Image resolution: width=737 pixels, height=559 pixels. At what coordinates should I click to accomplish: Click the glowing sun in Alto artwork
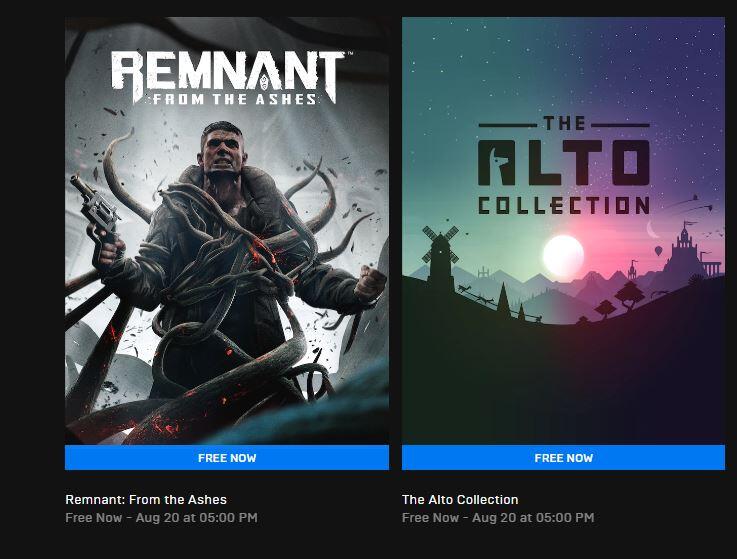click(x=563, y=254)
